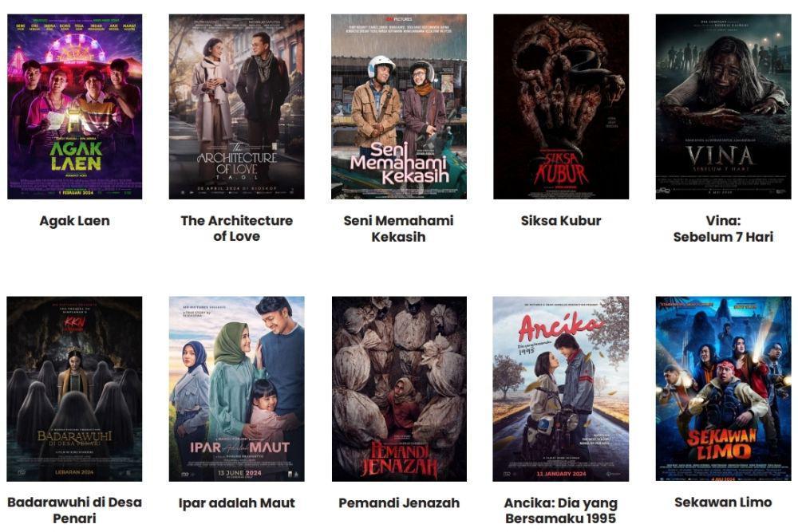The image size is (798, 532).
Task: Open The Architecture of Love title link
Action: [x=237, y=228]
